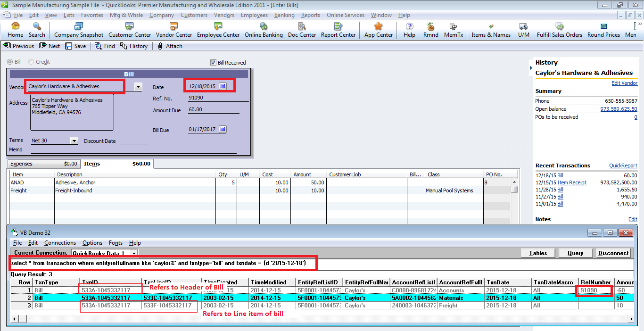Show transaction History from the bill toolbar
644x331 pixels.
(x=134, y=46)
